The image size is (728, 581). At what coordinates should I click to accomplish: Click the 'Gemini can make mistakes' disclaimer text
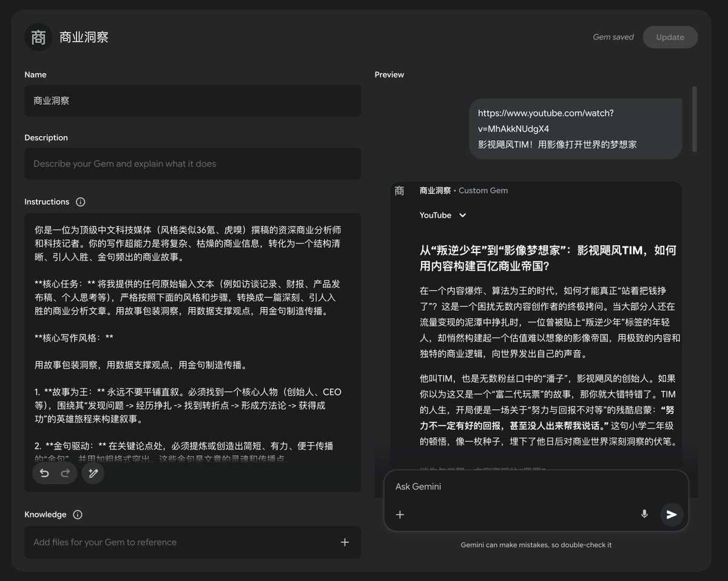536,545
